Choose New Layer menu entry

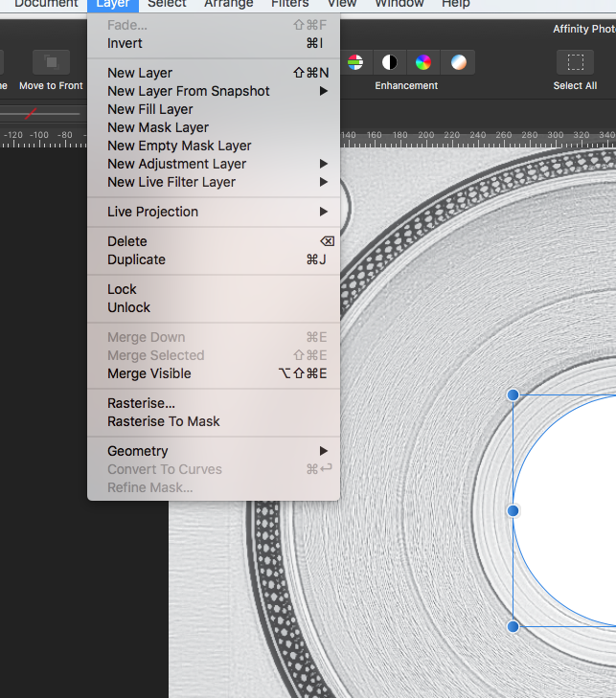pos(214,73)
